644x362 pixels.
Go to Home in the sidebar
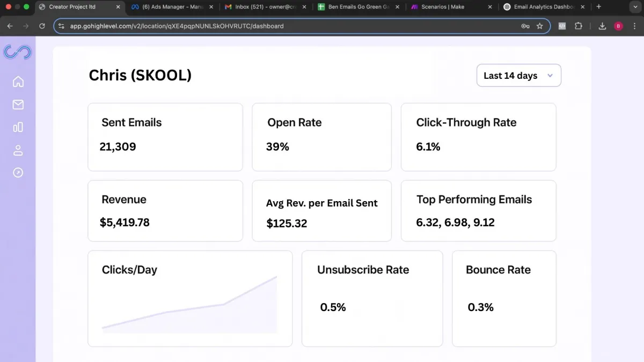(x=18, y=82)
